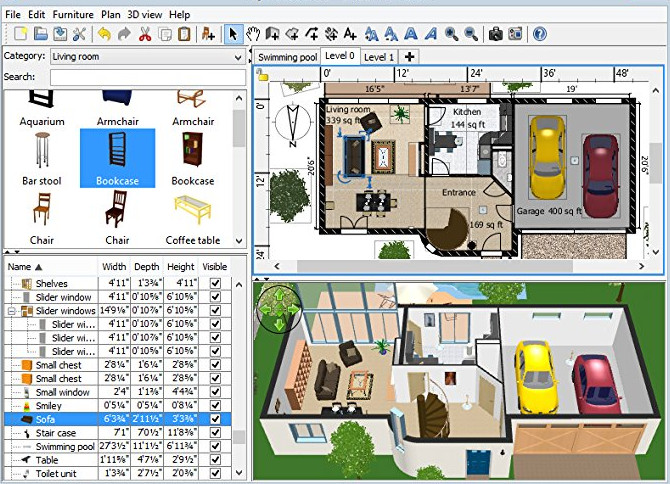This screenshot has width=670, height=484.
Task: Toggle Visible checkbox for Small window
Action: pos(215,392)
